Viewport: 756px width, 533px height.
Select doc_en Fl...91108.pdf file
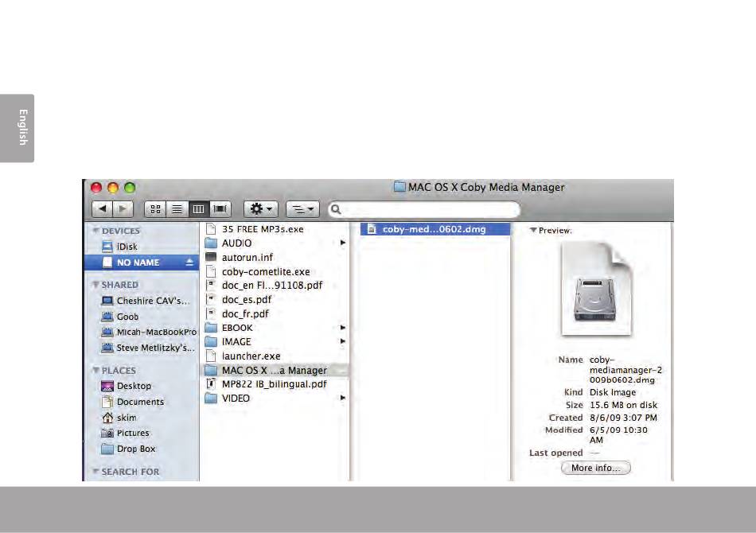275,286
